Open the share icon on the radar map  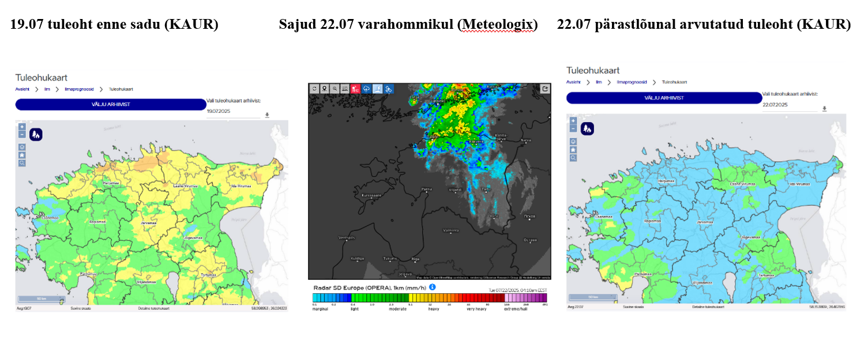(x=545, y=89)
